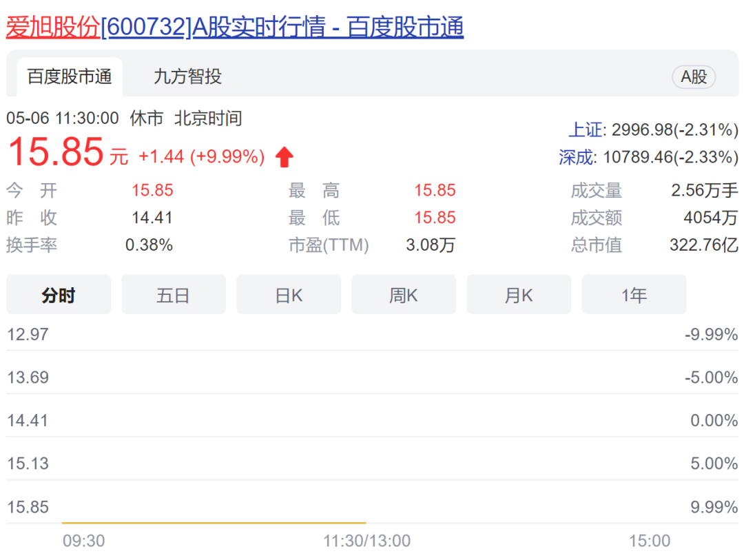Screen dimensions: 744x560
Task: Select the 周K chart tab
Action: [404, 295]
